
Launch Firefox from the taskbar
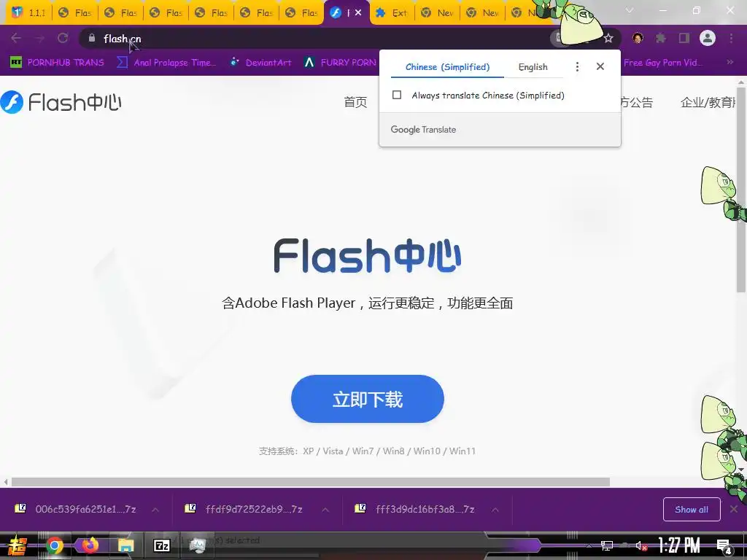(89, 545)
